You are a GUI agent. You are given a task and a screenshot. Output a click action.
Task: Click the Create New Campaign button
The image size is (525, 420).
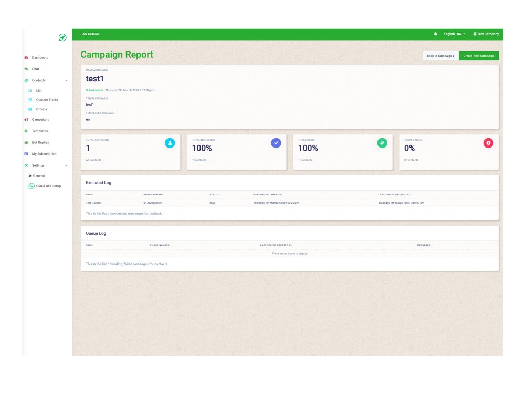point(478,56)
